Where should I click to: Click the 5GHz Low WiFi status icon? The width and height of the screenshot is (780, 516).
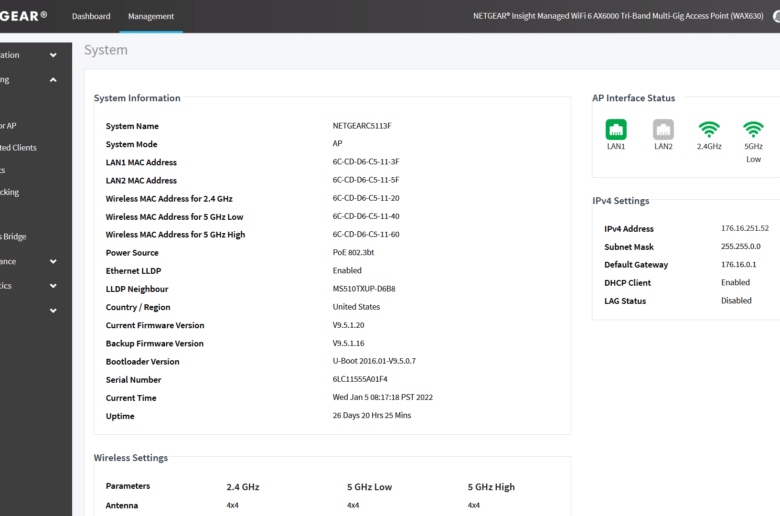coord(753,129)
